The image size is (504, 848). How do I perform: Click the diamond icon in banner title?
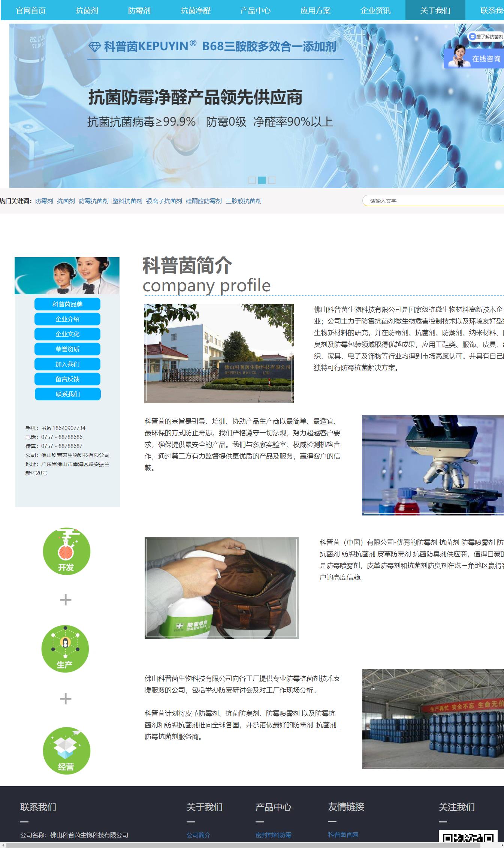[x=94, y=47]
